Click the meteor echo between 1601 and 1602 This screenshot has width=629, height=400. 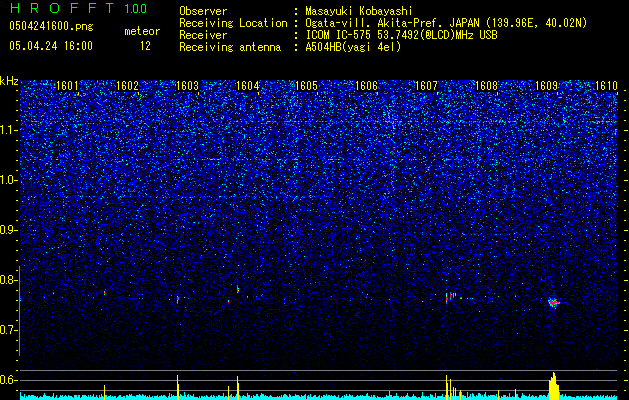click(105, 293)
